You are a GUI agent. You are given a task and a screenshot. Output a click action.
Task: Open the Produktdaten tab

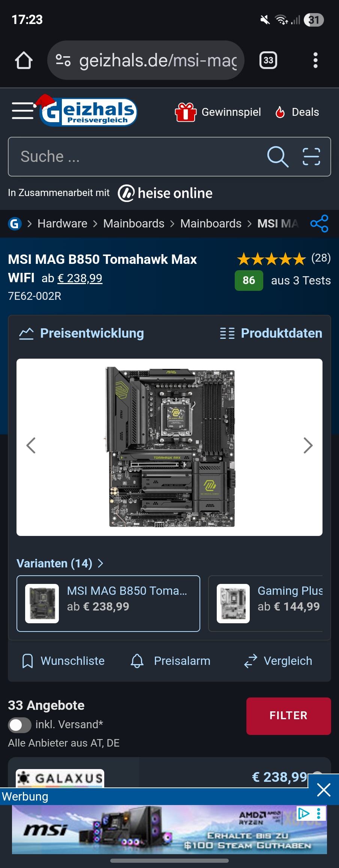pyautogui.click(x=271, y=333)
